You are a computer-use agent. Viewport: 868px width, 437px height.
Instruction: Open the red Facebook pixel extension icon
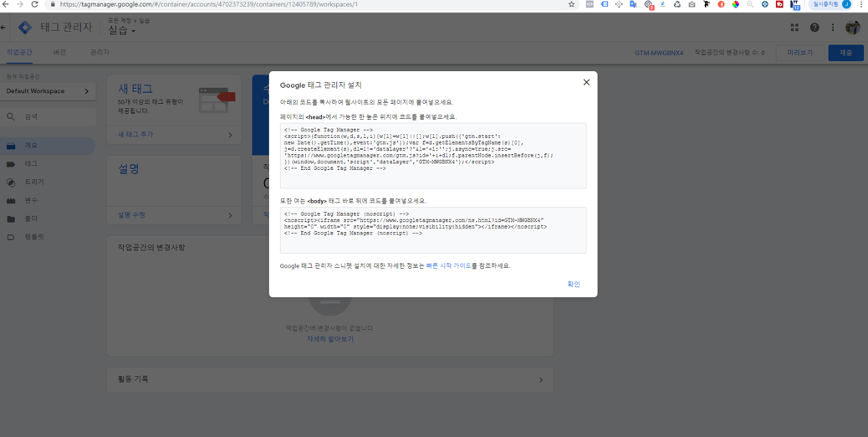tap(721, 4)
